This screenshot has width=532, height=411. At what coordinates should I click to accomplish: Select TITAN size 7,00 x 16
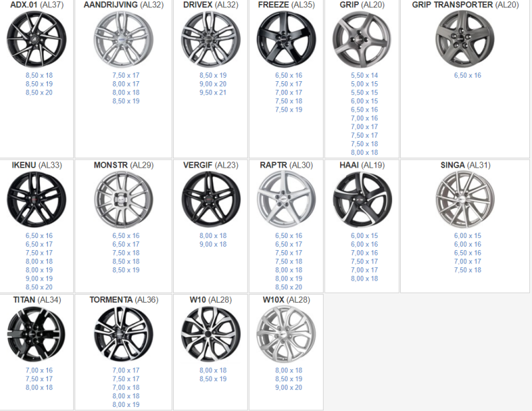pyautogui.click(x=39, y=370)
